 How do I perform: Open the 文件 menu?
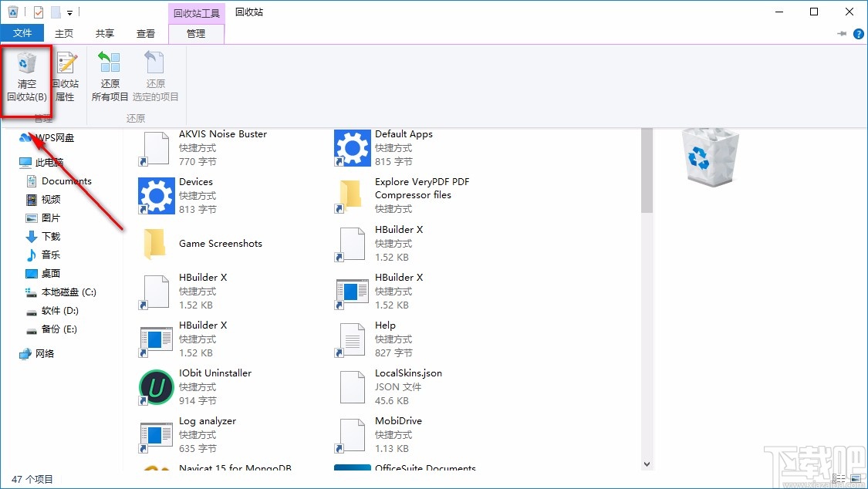click(x=22, y=33)
